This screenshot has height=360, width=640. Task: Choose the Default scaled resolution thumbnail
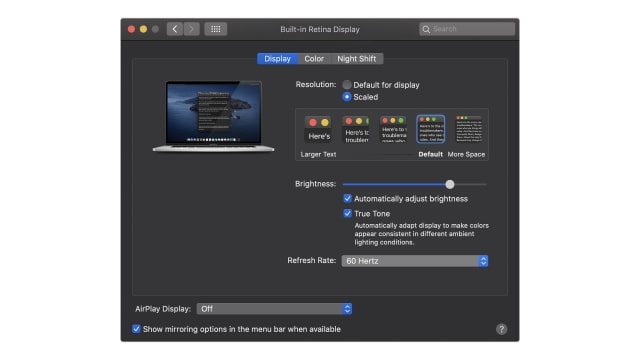(x=431, y=129)
